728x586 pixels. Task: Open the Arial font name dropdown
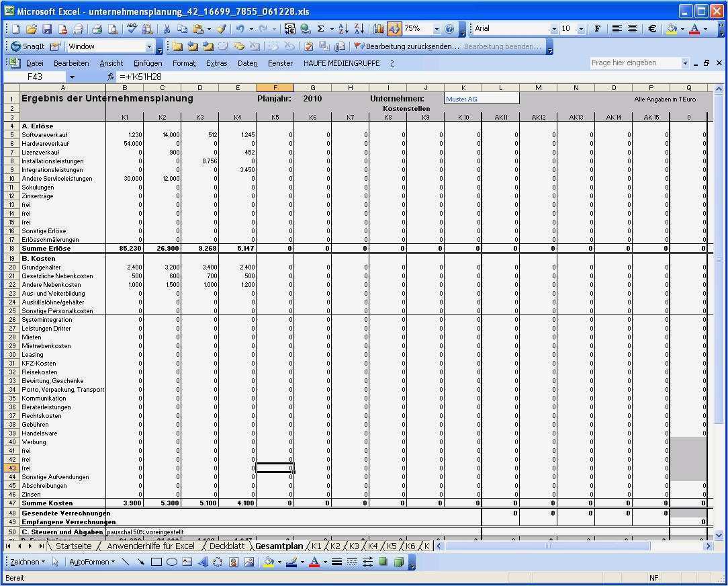click(x=554, y=29)
